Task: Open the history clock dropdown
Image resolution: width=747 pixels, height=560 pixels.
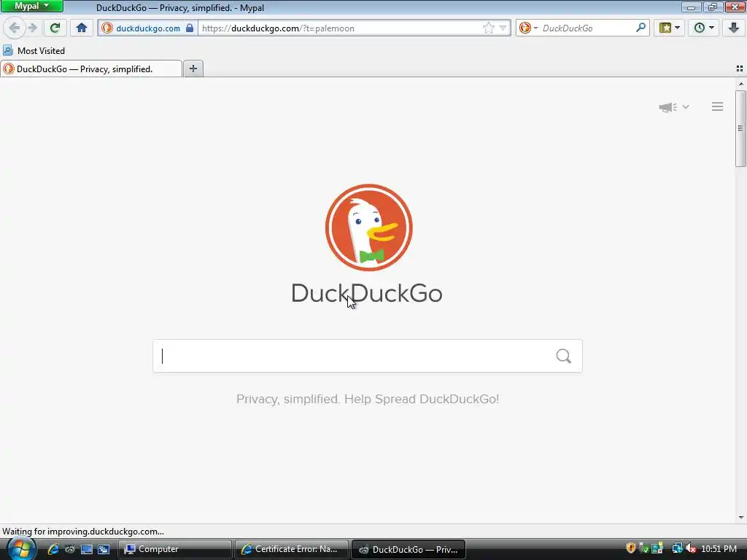Action: [704, 28]
